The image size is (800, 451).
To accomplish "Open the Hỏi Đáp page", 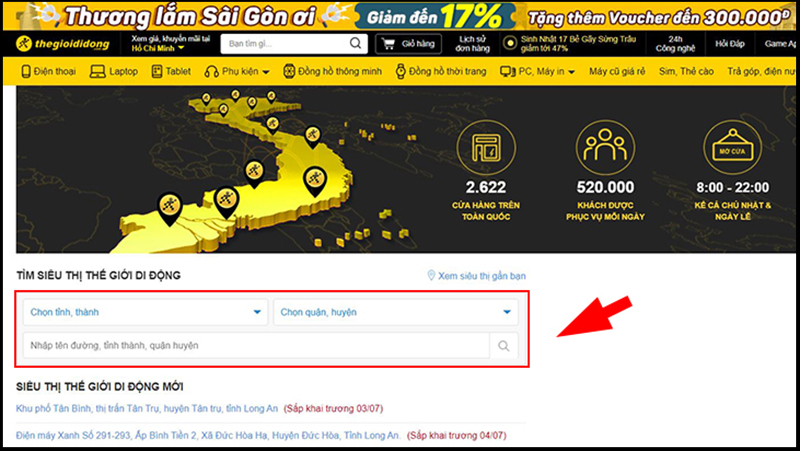I will [730, 44].
